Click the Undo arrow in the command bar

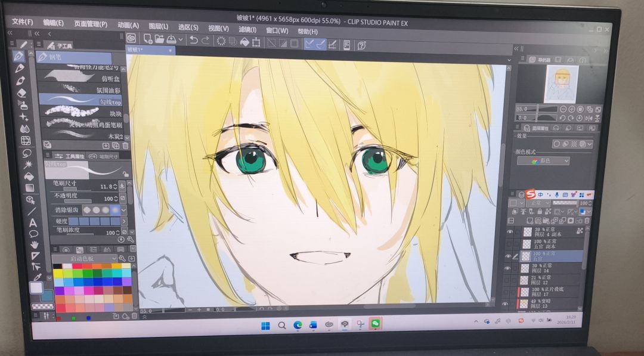click(194, 40)
